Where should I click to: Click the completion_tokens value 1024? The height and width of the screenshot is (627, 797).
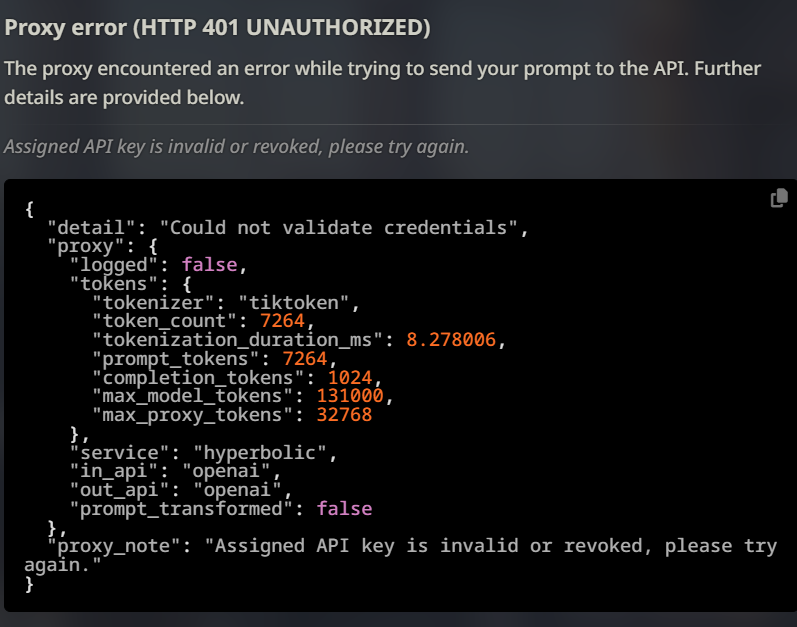tap(350, 378)
